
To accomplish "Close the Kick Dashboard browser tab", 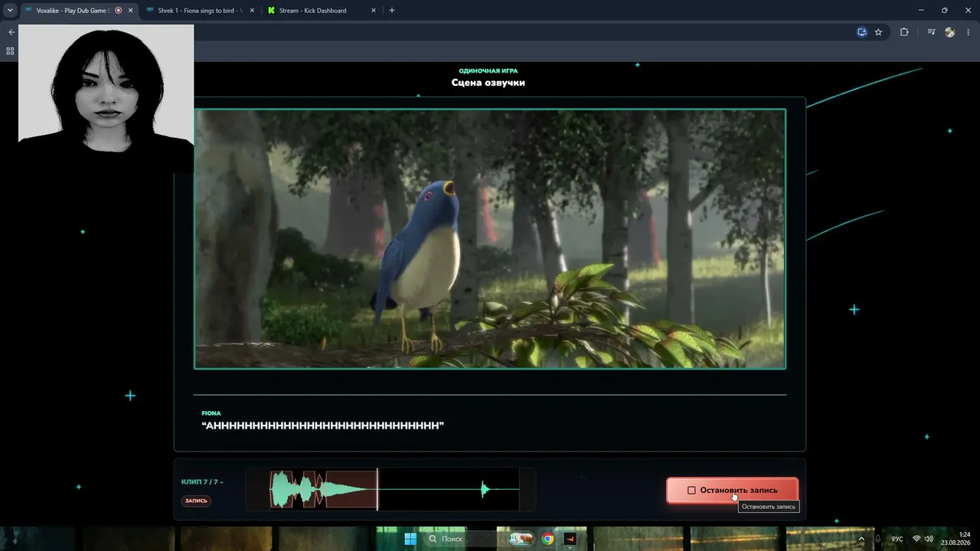I will pyautogui.click(x=374, y=11).
